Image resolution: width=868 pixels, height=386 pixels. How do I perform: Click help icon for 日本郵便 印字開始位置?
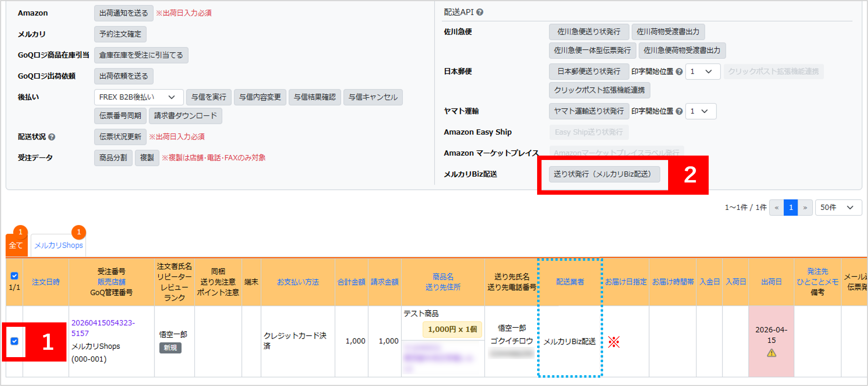[679, 71]
